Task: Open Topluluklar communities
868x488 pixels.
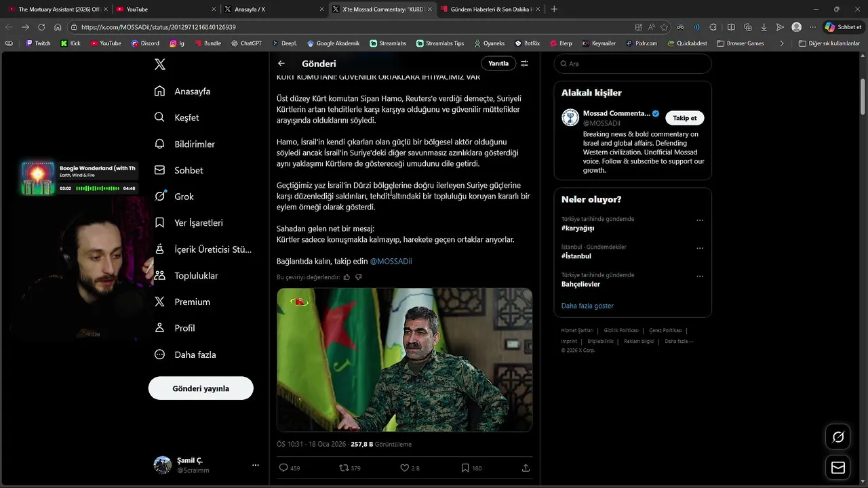Action: (186, 275)
